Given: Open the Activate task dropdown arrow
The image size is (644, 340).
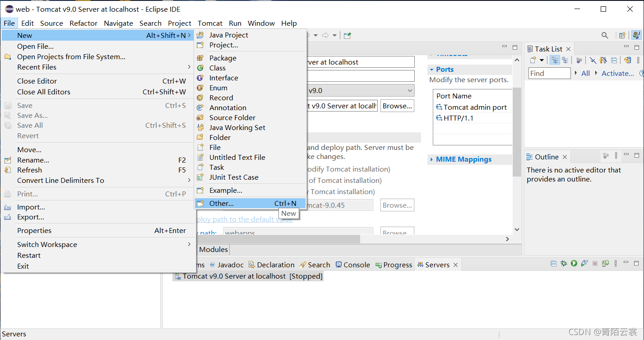Looking at the screenshot, I should click(597, 73).
